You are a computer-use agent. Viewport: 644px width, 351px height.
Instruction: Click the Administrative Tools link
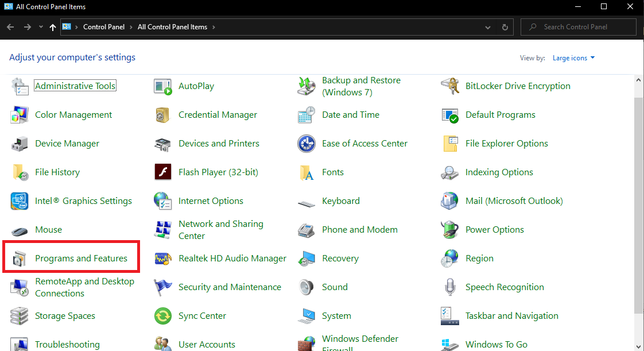[75, 86]
